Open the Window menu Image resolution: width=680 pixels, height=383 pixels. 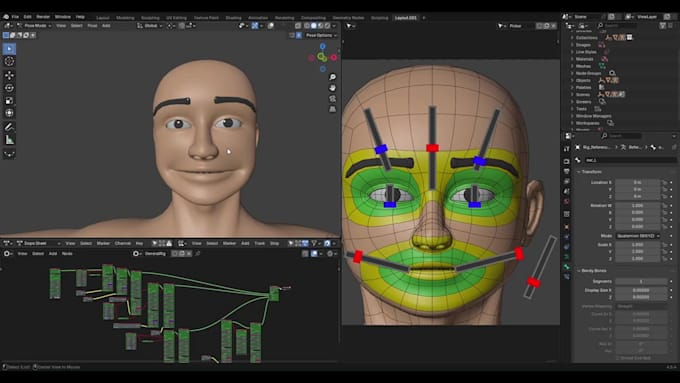62,17
